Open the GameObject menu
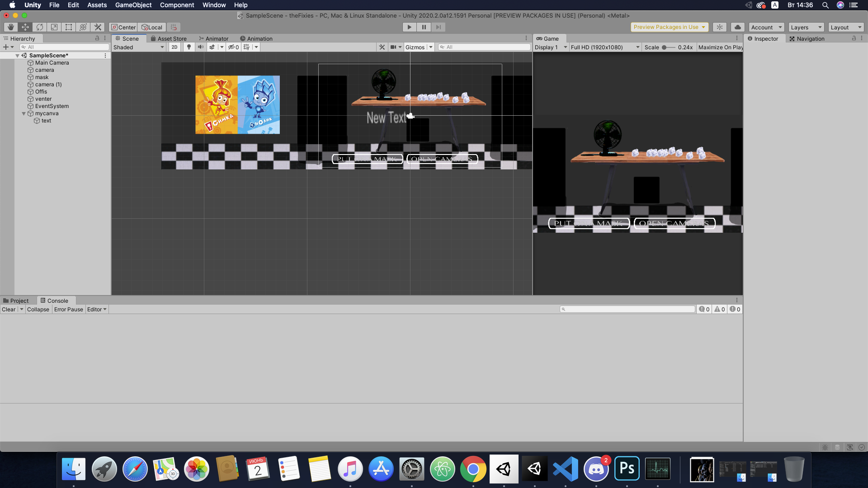Viewport: 868px width, 488px height. (133, 5)
